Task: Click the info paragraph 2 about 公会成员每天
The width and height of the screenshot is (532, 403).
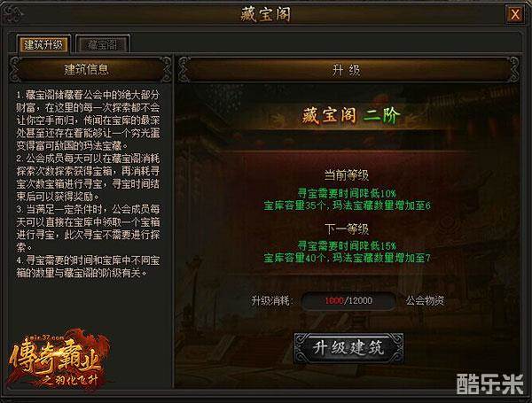Action: pos(88,177)
